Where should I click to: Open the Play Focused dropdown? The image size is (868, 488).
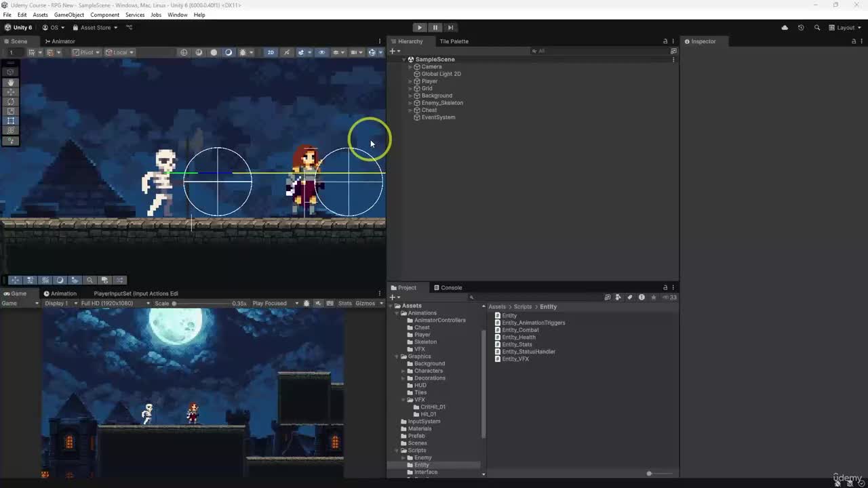pos(275,304)
